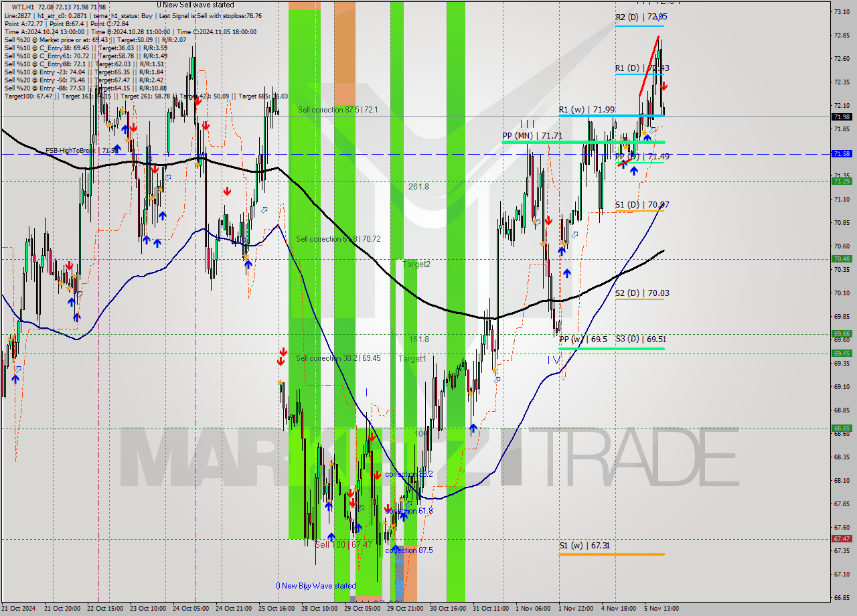857x616 pixels.
Task: Select the green 69.66 price tag on axis
Action: coord(842,333)
